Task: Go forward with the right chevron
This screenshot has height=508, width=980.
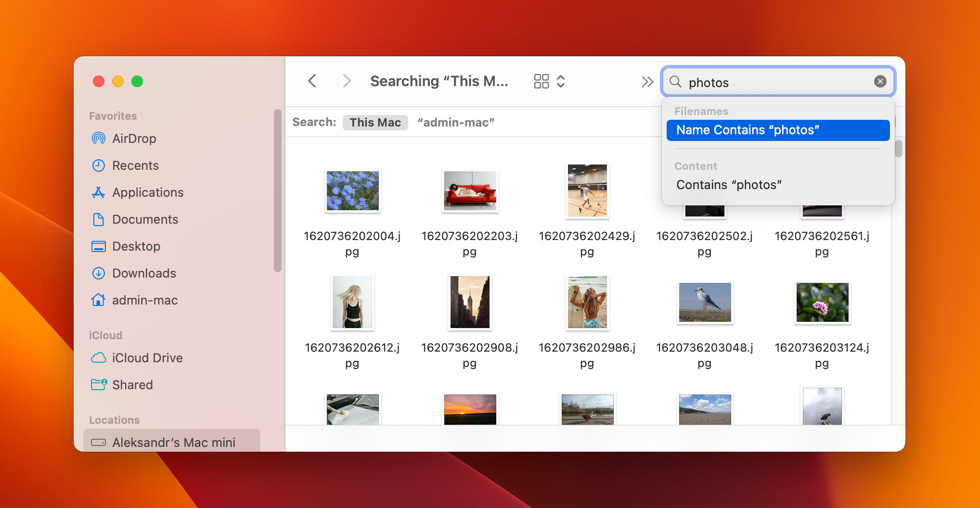Action: (347, 81)
